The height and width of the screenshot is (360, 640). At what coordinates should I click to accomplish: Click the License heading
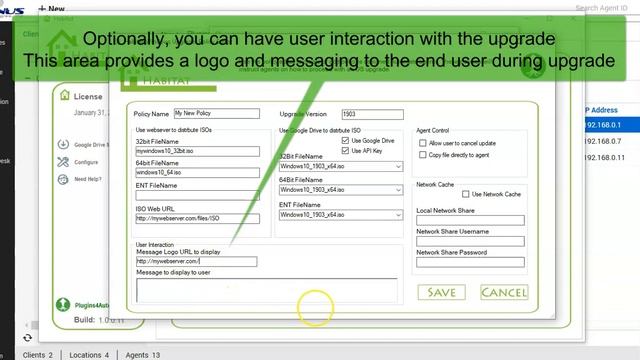[x=88, y=96]
